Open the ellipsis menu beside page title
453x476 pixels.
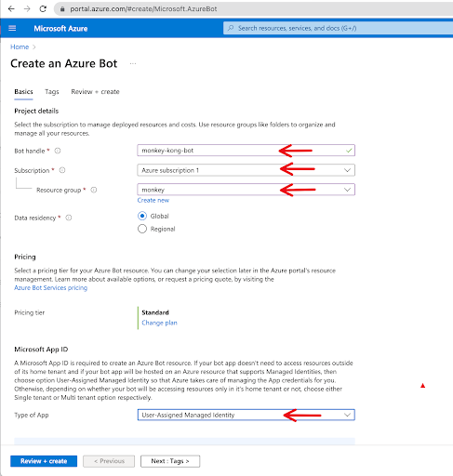tap(133, 63)
